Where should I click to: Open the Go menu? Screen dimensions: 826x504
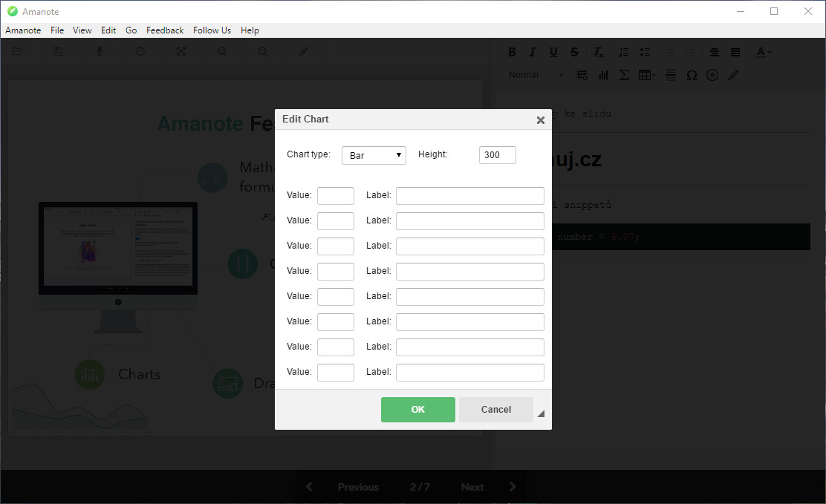coord(131,30)
